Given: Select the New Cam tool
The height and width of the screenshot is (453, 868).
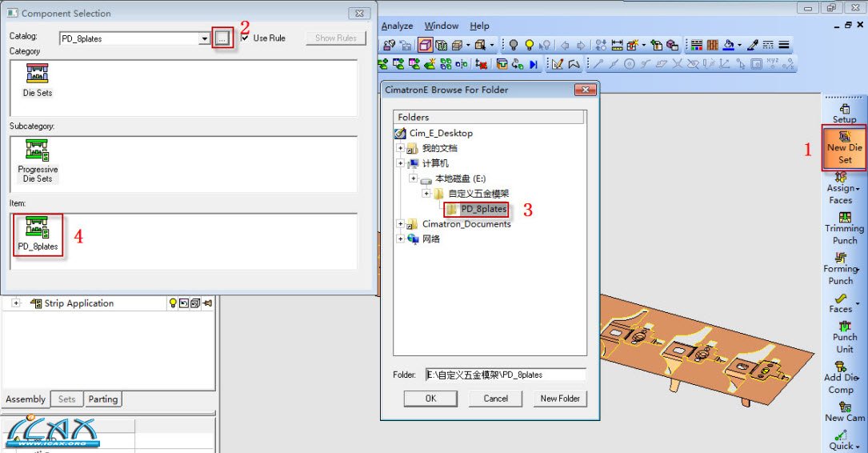Looking at the screenshot, I should 844,412.
